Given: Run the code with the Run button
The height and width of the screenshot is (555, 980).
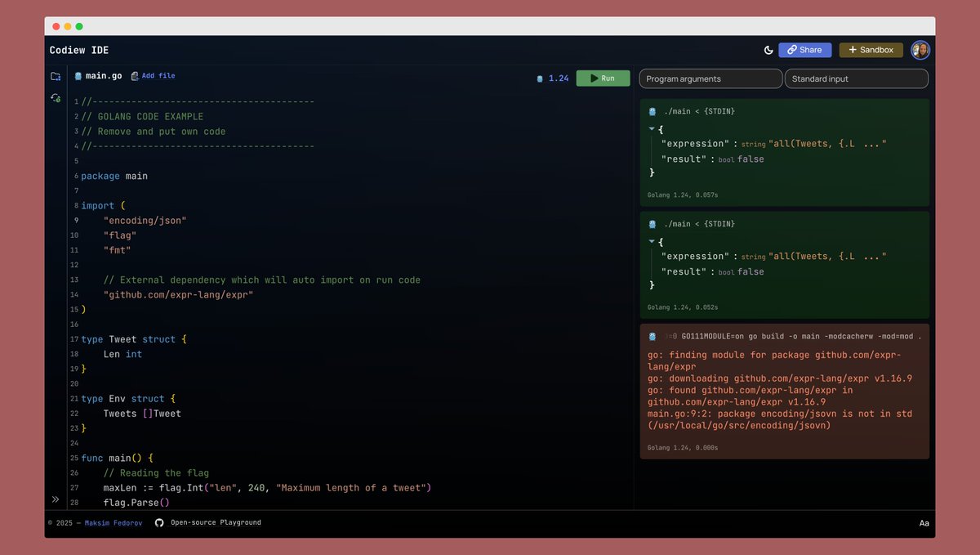Looking at the screenshot, I should (x=603, y=78).
